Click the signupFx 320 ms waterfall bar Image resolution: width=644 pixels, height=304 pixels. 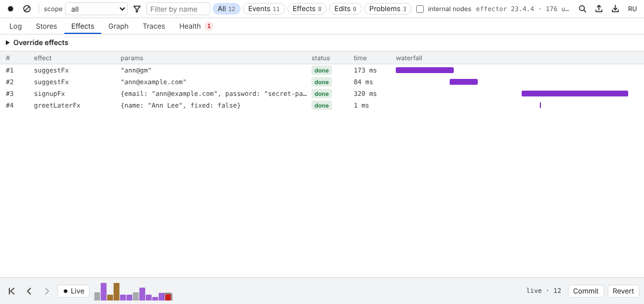[575, 94]
